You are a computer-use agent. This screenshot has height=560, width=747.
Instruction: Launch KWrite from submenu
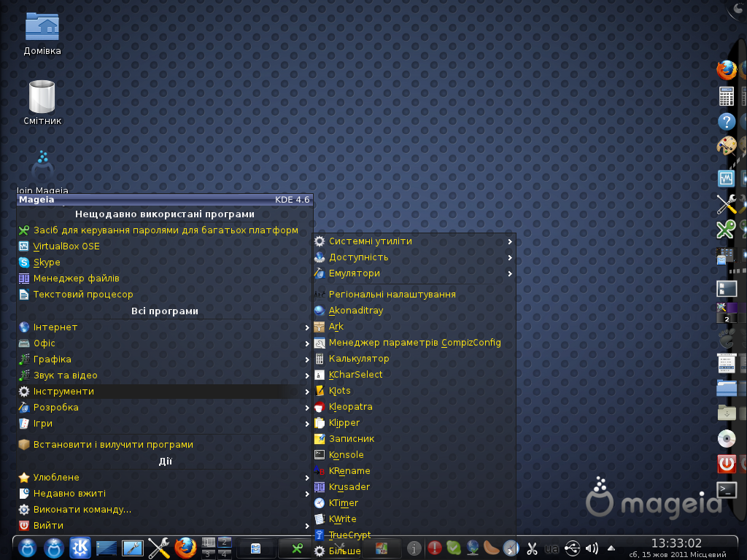(x=414, y=519)
